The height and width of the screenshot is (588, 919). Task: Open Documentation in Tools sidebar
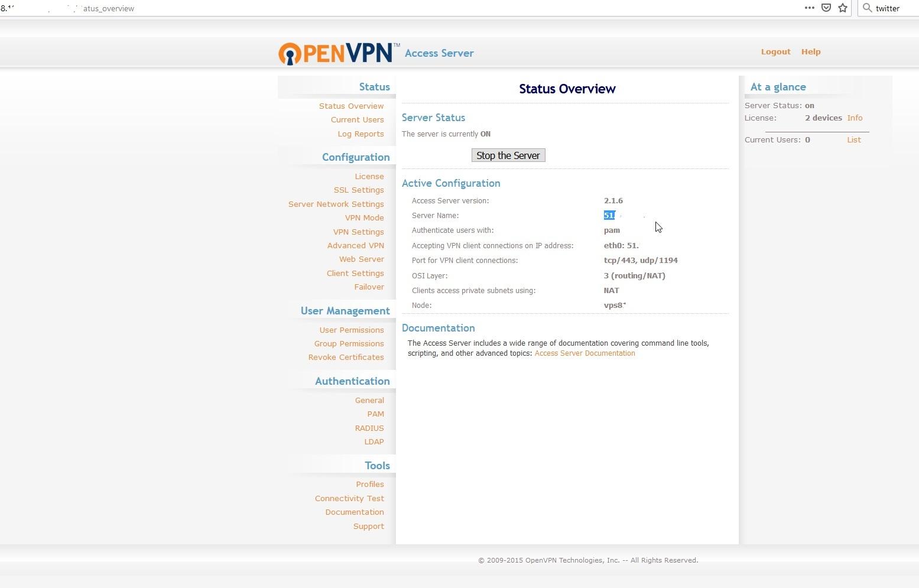click(x=355, y=512)
